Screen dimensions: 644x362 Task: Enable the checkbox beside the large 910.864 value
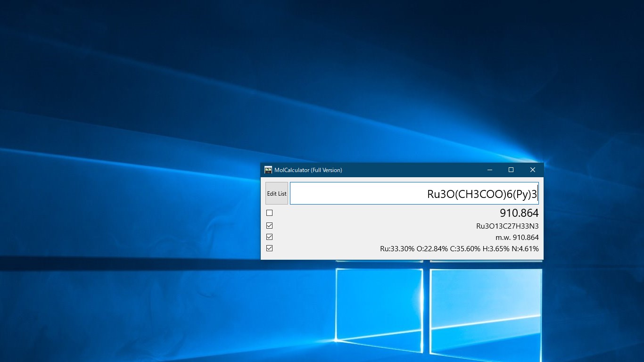coord(269,213)
